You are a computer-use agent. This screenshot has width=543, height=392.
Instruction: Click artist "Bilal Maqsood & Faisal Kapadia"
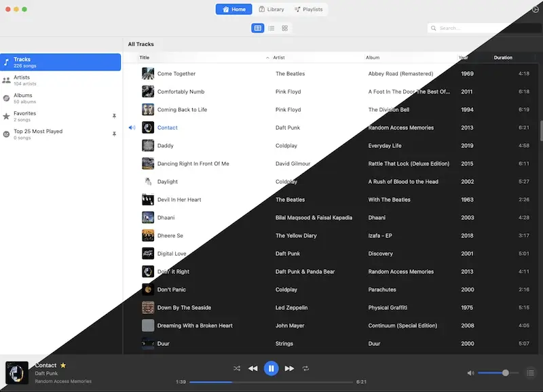click(x=314, y=218)
